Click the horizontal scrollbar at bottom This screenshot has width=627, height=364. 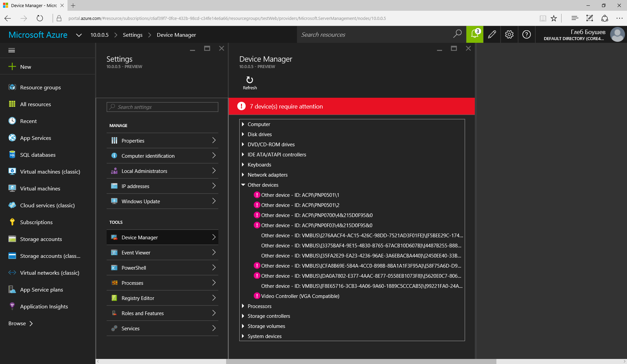point(361,361)
